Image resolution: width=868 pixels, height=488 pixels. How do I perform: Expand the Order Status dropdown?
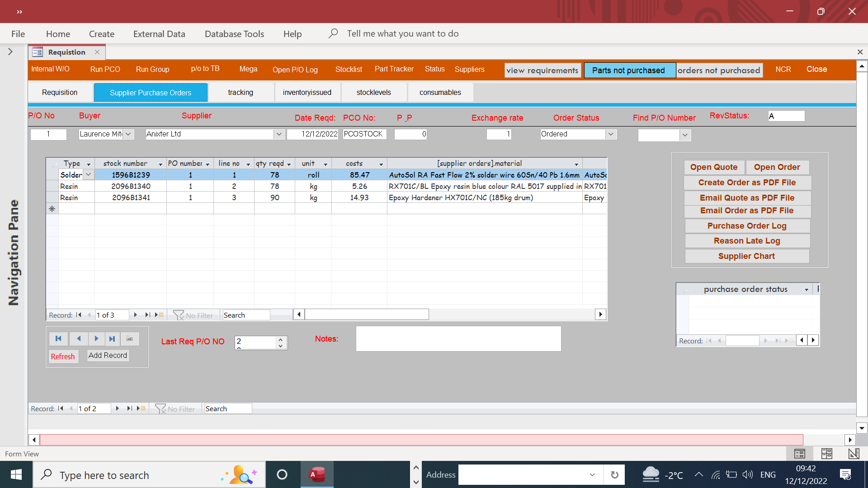coord(611,134)
